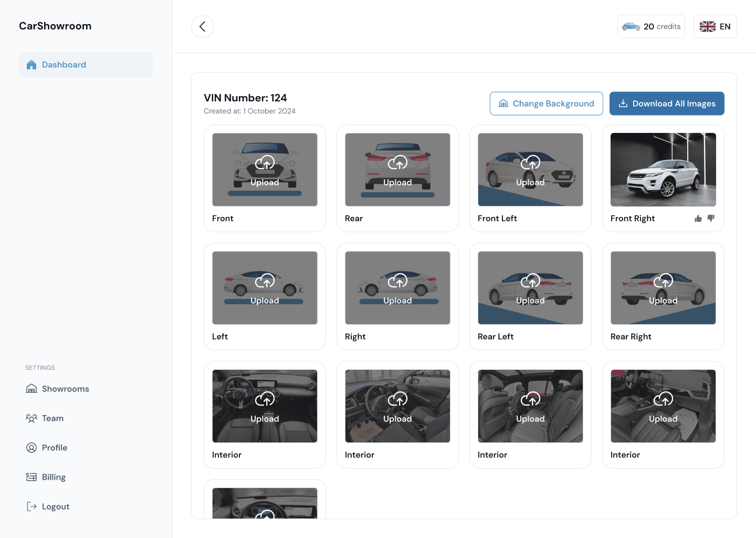Click the Logout arrow icon
Screen dimensions: 756x538
pos(31,506)
